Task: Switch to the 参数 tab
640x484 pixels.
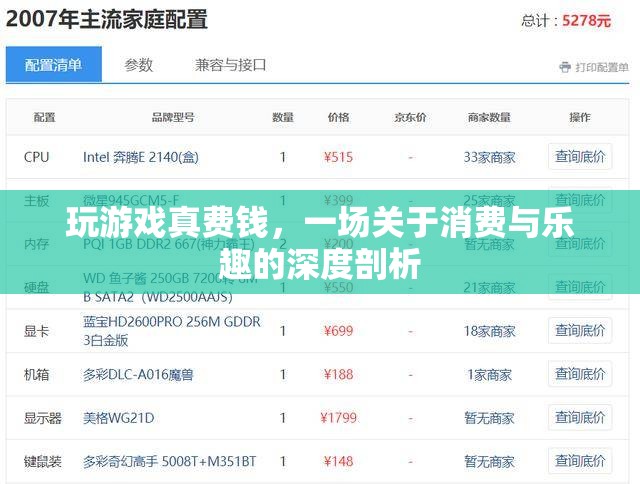Action: click(x=139, y=65)
